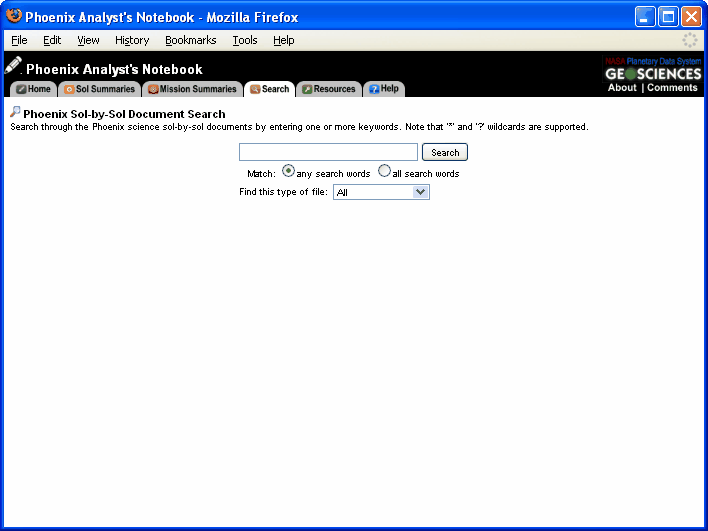The width and height of the screenshot is (708, 531).
Task: Click the Resources tab icon
Action: 307,89
